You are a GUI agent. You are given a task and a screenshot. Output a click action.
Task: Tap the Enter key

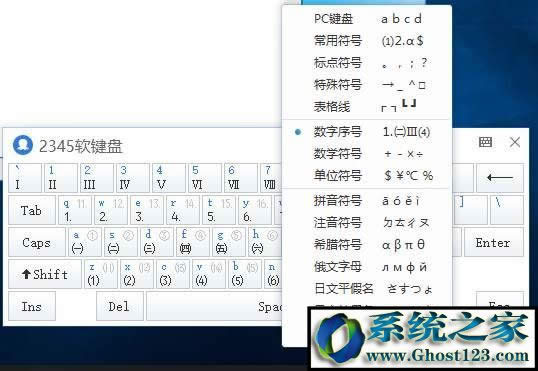[x=494, y=242]
